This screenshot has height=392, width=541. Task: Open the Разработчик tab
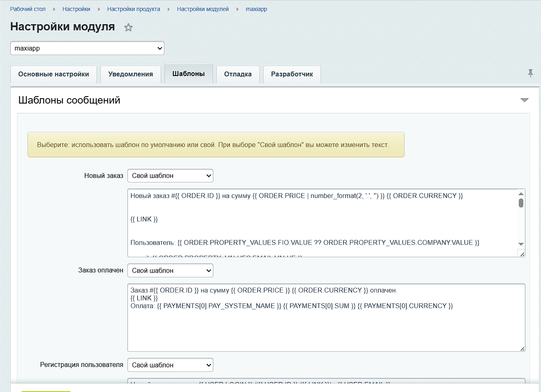click(x=292, y=74)
